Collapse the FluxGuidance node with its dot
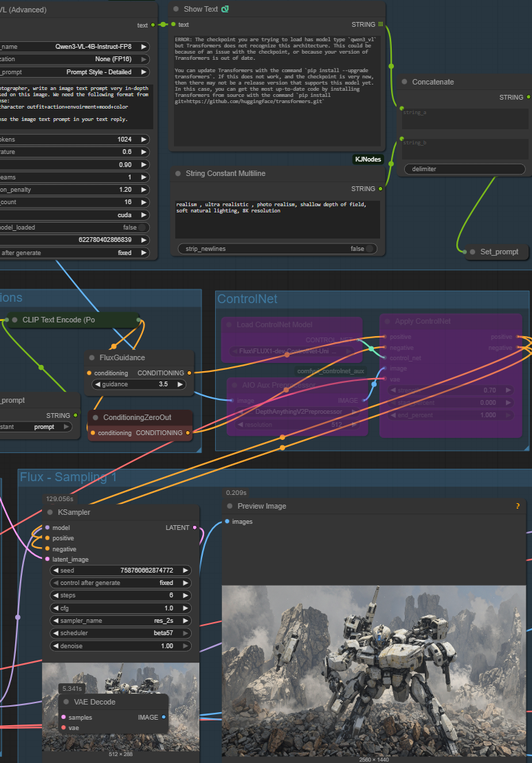The width and height of the screenshot is (532, 763). pyautogui.click(x=92, y=357)
